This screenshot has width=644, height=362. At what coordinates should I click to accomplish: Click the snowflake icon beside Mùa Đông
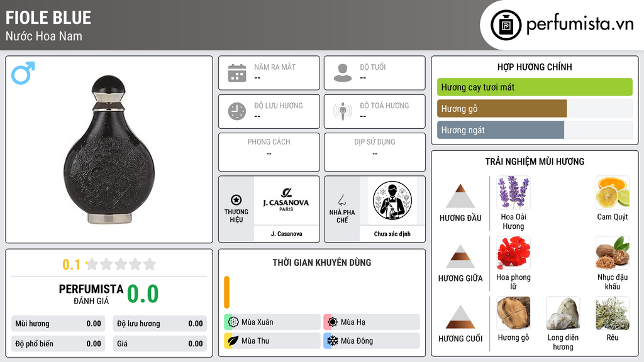[x=333, y=341]
